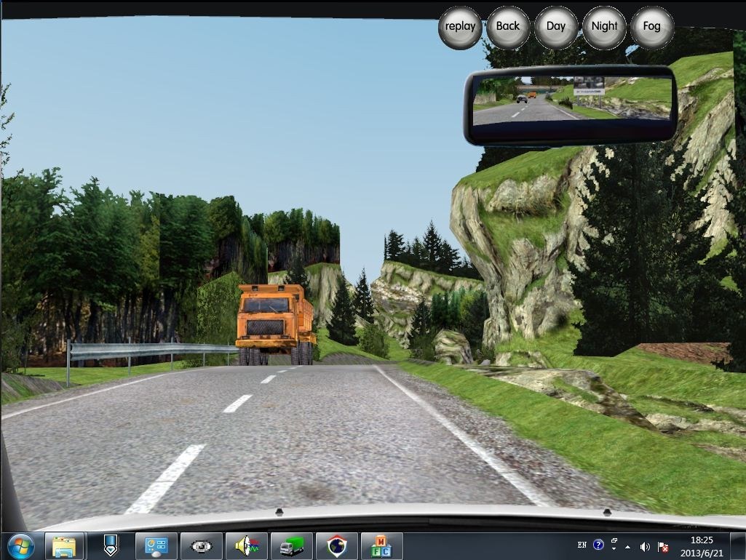Switch the scene to Day mode

[x=555, y=27]
